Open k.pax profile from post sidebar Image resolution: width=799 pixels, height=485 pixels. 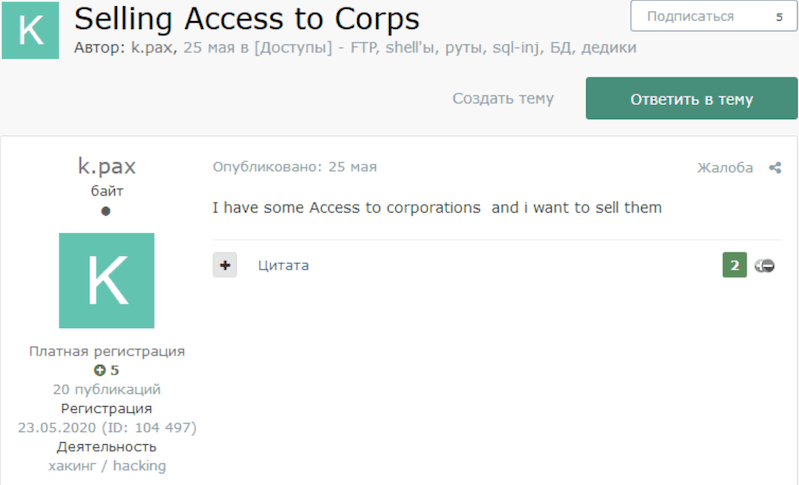(x=106, y=167)
